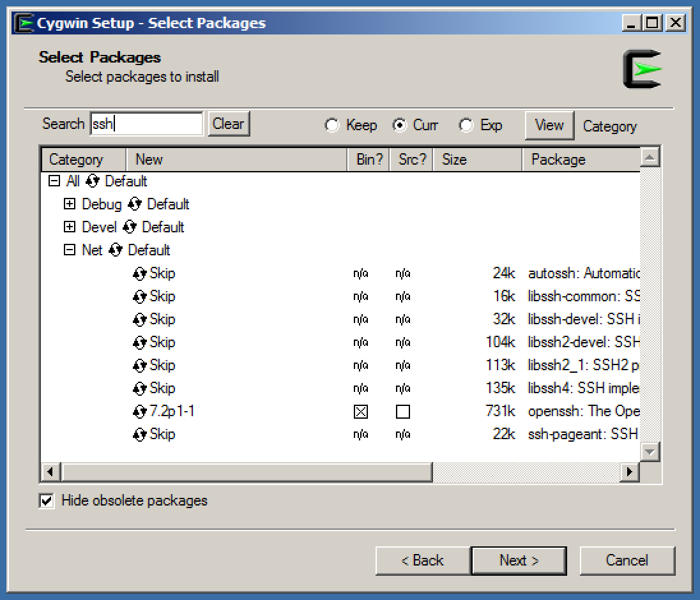Click the Src? column header
This screenshot has width=700, height=600.
tap(411, 160)
